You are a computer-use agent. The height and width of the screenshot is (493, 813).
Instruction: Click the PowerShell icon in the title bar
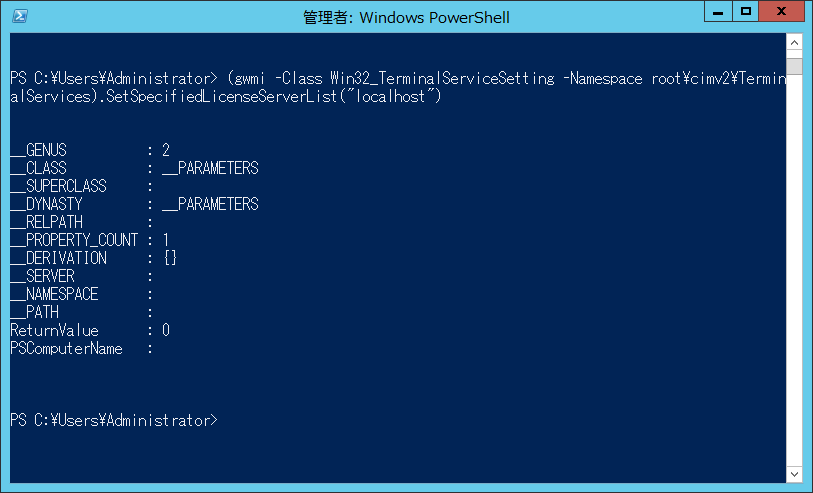pos(20,16)
